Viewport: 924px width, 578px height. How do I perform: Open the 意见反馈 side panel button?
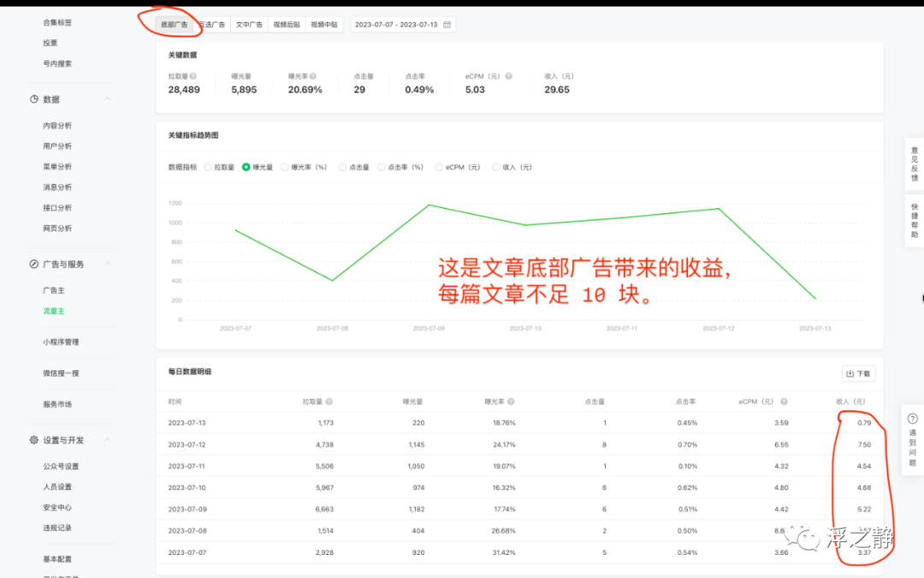[915, 164]
